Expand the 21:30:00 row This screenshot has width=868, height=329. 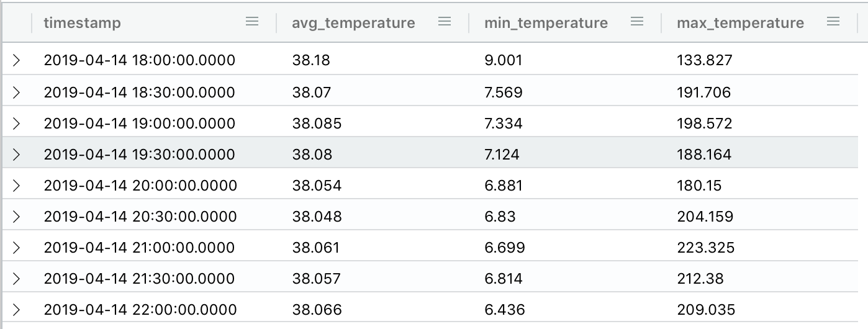click(17, 278)
